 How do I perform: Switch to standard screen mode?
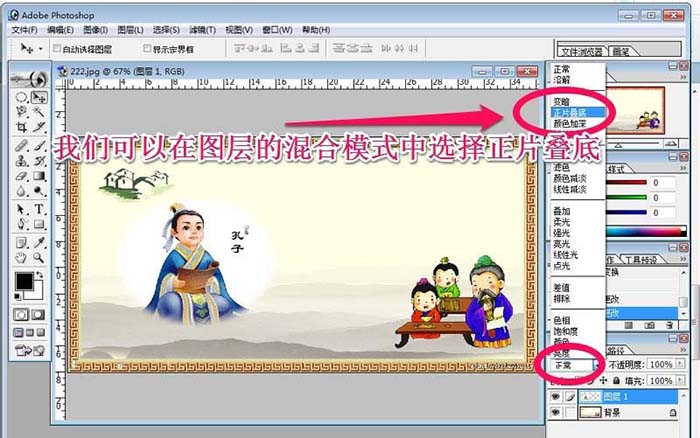(x=18, y=333)
